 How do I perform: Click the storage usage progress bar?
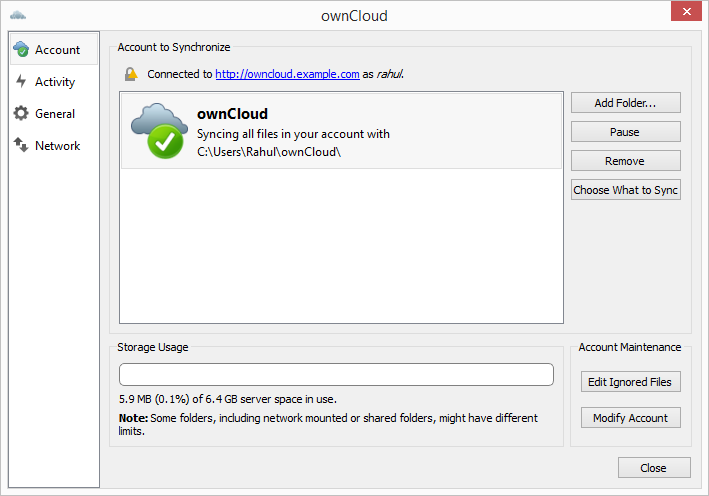336,375
